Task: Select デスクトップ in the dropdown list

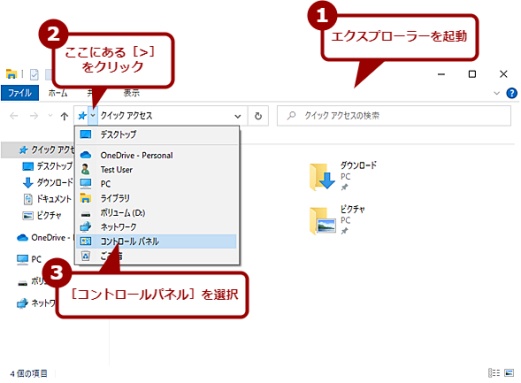Action: coord(157,135)
